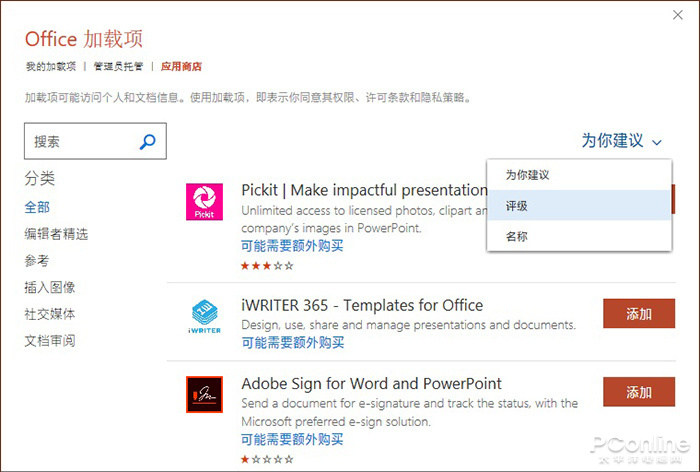
Task: Select the 插入图像 category
Action: 50,287
